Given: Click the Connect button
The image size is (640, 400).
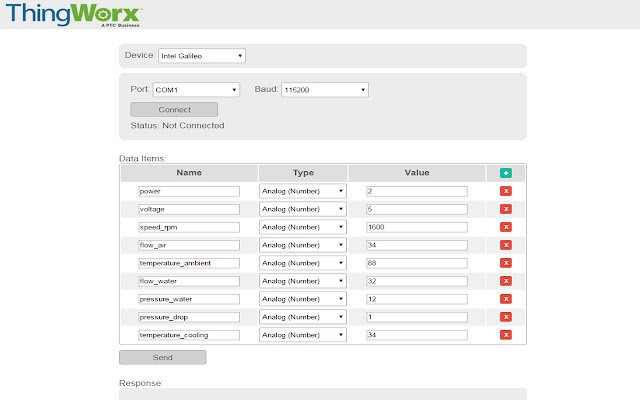Looking at the screenshot, I should tap(174, 109).
